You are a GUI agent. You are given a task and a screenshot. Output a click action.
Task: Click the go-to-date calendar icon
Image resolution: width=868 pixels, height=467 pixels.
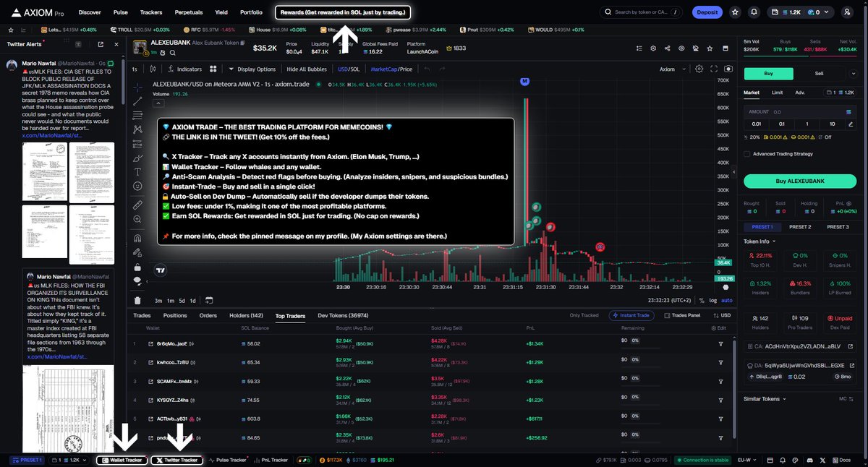209,300
